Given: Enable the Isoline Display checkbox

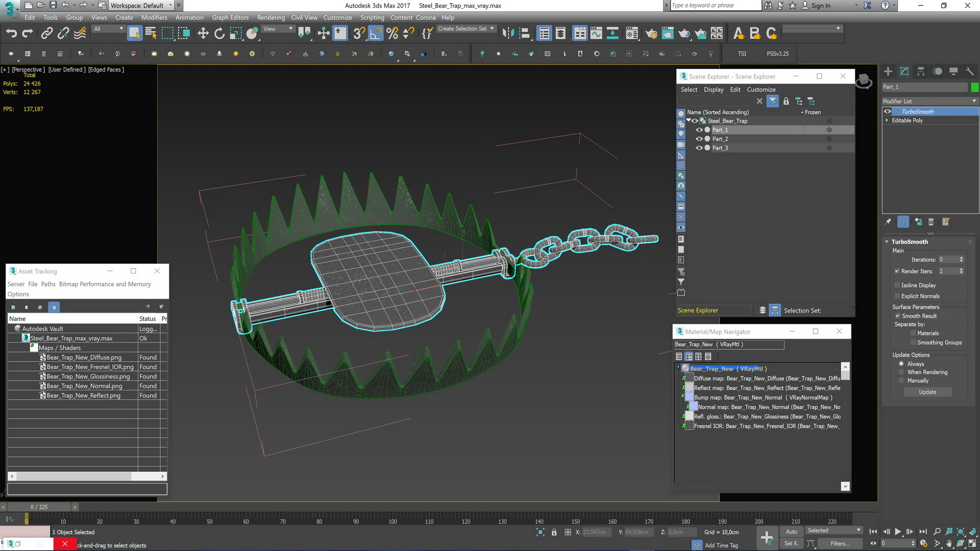Looking at the screenshot, I should pos(897,285).
